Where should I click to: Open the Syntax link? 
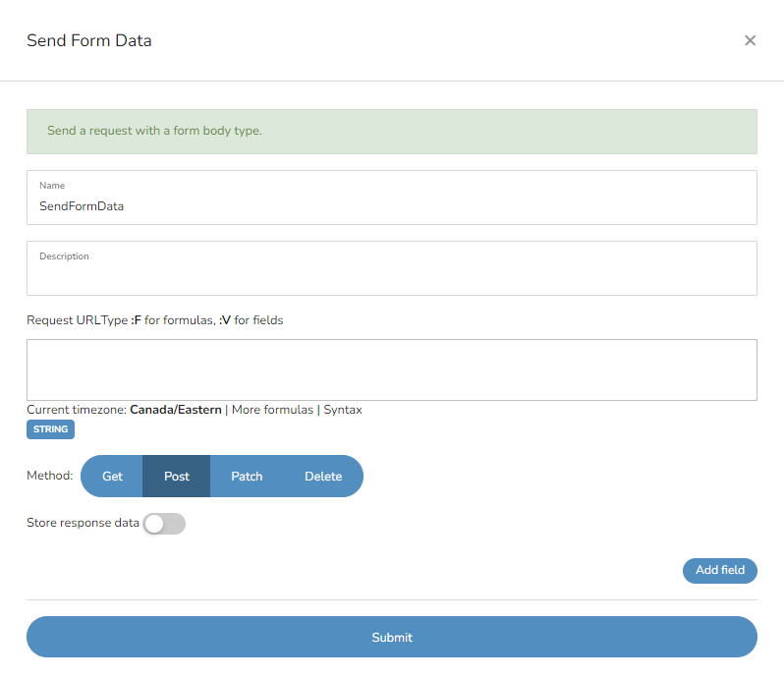tap(343, 410)
